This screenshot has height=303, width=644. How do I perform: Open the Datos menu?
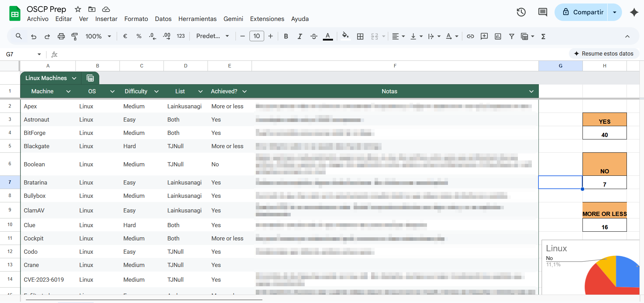click(x=163, y=19)
